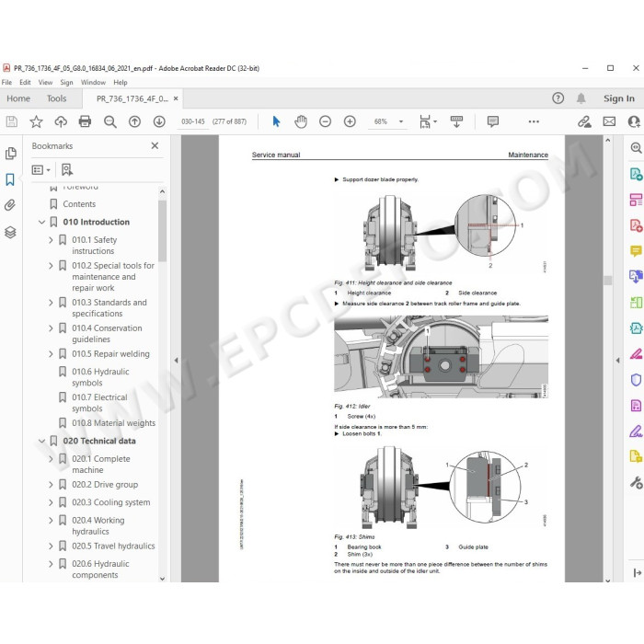This screenshot has width=644, height=644.
Task: Click the document vertical scrollbar thumb
Action: [x=608, y=281]
